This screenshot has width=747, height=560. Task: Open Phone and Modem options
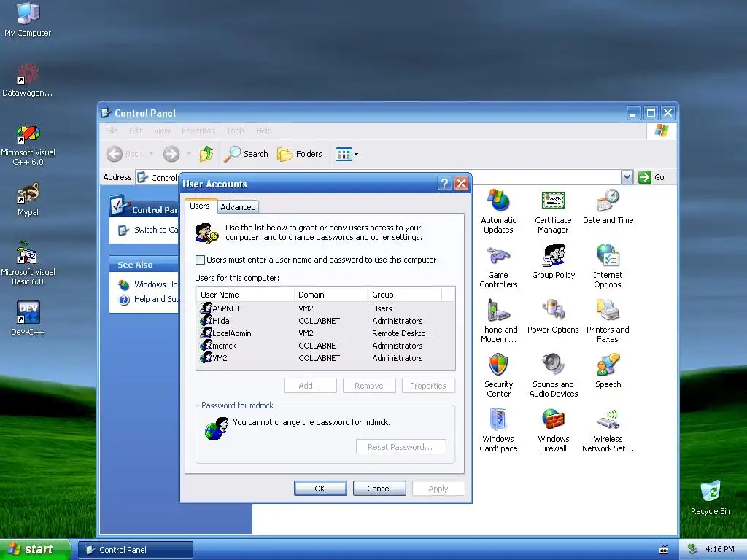[498, 321]
